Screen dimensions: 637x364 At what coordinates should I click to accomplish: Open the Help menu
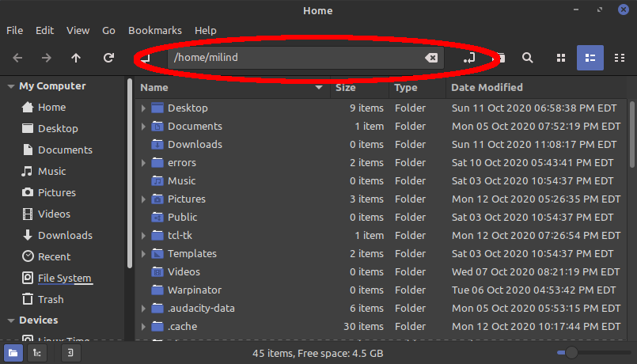pos(205,31)
